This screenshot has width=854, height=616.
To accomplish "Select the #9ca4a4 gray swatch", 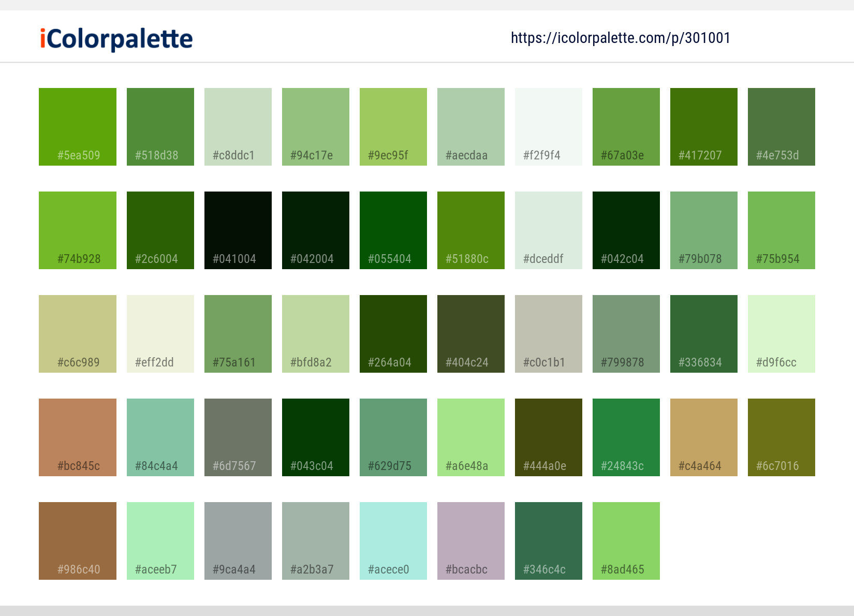I will click(238, 540).
